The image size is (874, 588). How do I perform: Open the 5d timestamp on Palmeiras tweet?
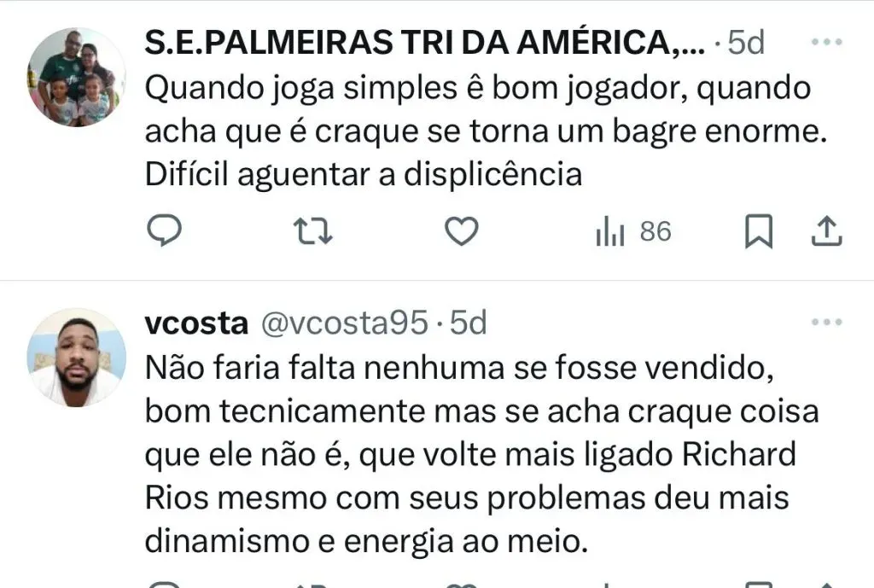tap(746, 43)
